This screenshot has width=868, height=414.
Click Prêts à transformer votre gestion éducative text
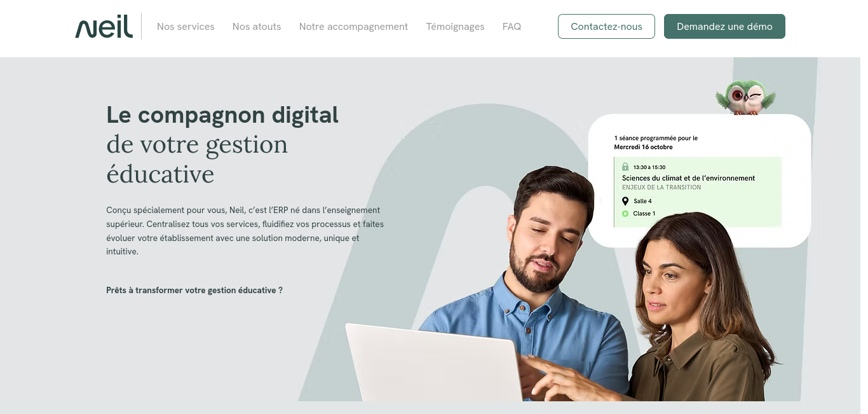tap(194, 290)
